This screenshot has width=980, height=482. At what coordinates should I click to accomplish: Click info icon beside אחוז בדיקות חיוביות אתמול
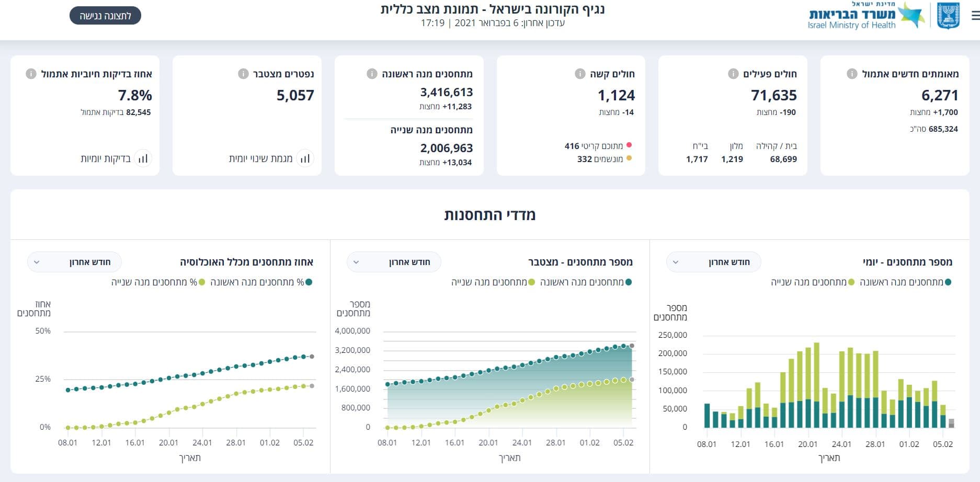coord(31,74)
